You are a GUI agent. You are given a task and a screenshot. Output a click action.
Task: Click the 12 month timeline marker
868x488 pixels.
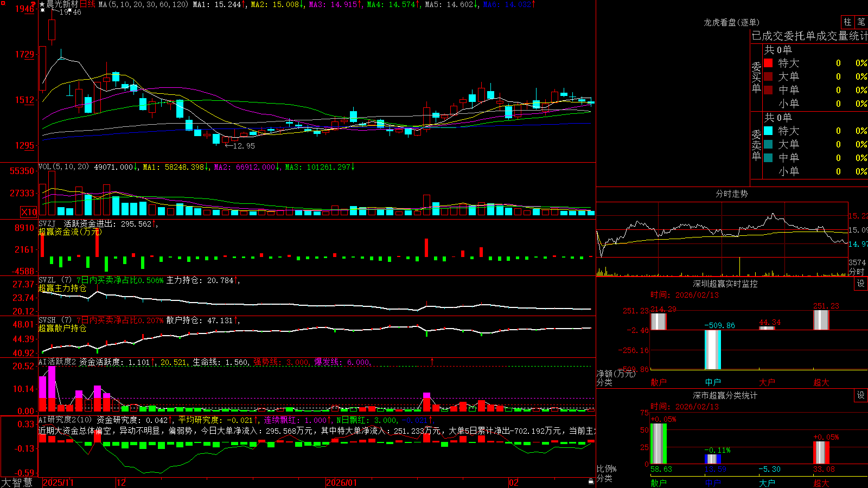122,483
